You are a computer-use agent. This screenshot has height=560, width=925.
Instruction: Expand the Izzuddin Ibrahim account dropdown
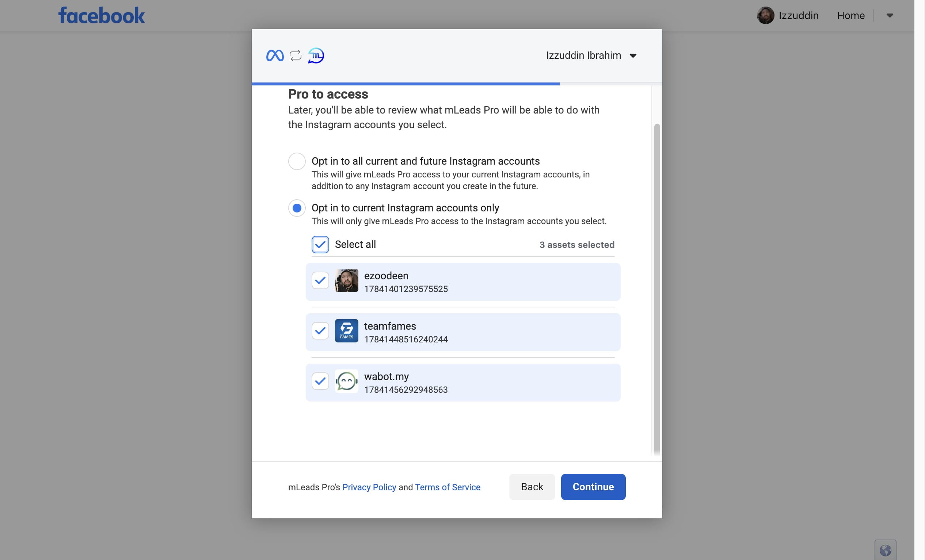(x=632, y=55)
